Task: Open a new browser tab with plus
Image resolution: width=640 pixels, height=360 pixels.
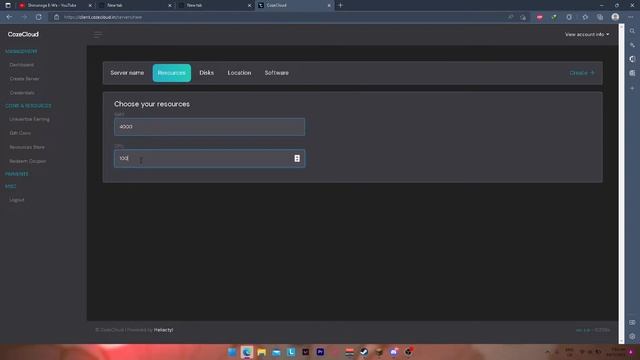Action: 340,5
